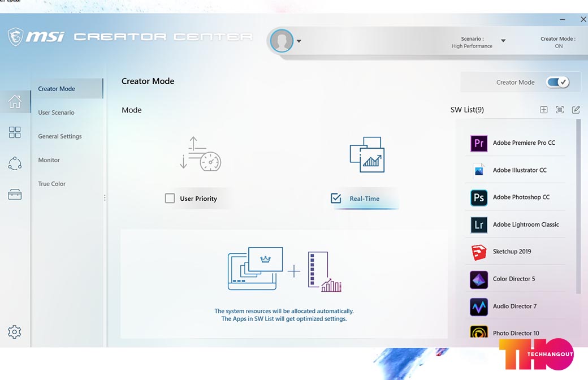Select Photo Director 10 text
The height and width of the screenshot is (380, 588).
click(516, 333)
